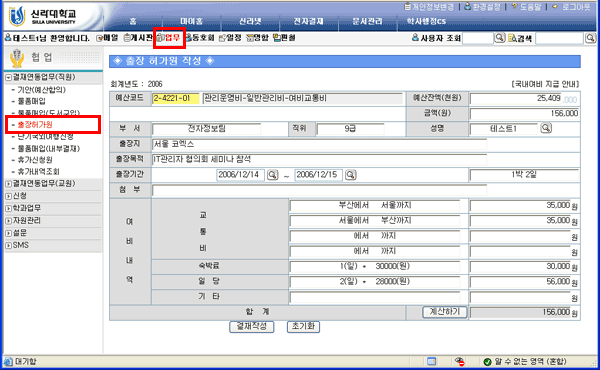The width and height of the screenshot is (600, 370).
Task: Click the 부산에서 서울까지 route field
Action: pos(375,205)
